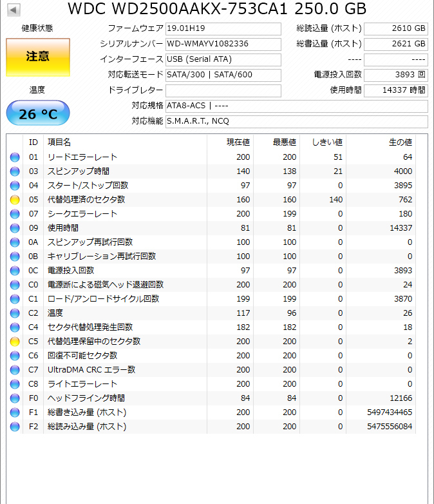
Task: Click the status orb for ID 01
Action: coord(15,157)
